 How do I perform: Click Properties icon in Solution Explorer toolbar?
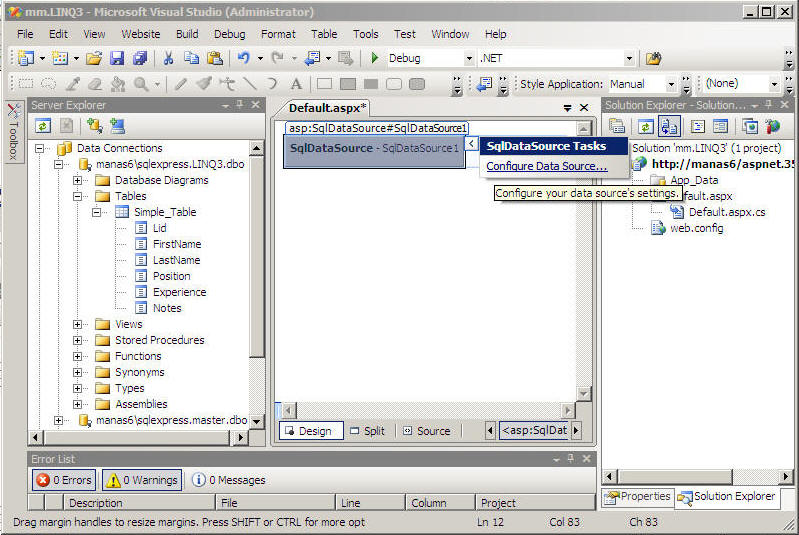[617, 126]
